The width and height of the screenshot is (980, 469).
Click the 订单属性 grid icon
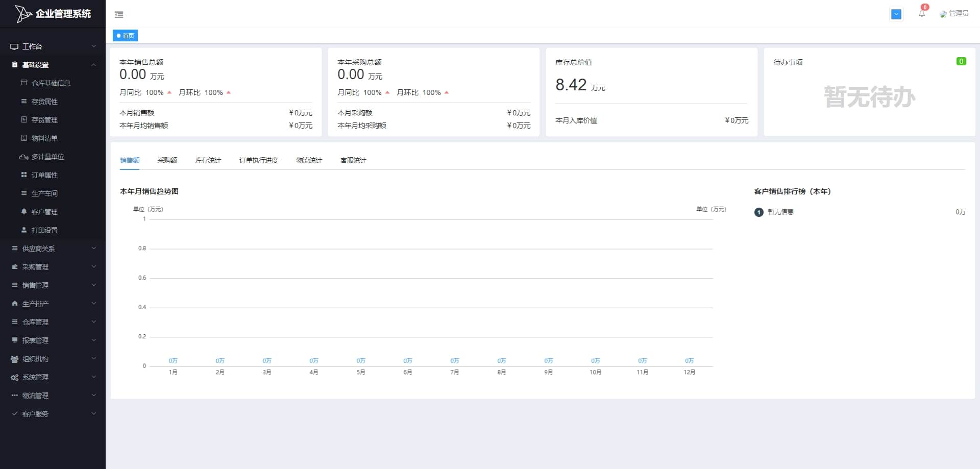click(x=24, y=175)
